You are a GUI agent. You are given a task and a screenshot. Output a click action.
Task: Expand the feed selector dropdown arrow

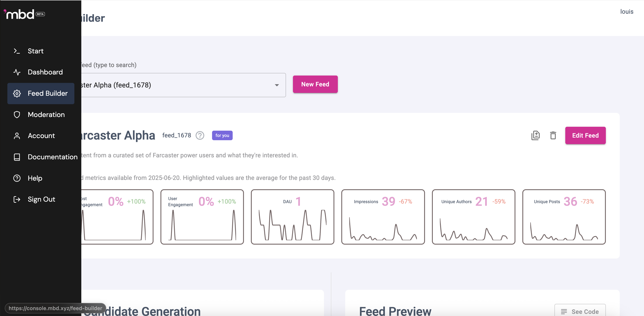(x=276, y=85)
